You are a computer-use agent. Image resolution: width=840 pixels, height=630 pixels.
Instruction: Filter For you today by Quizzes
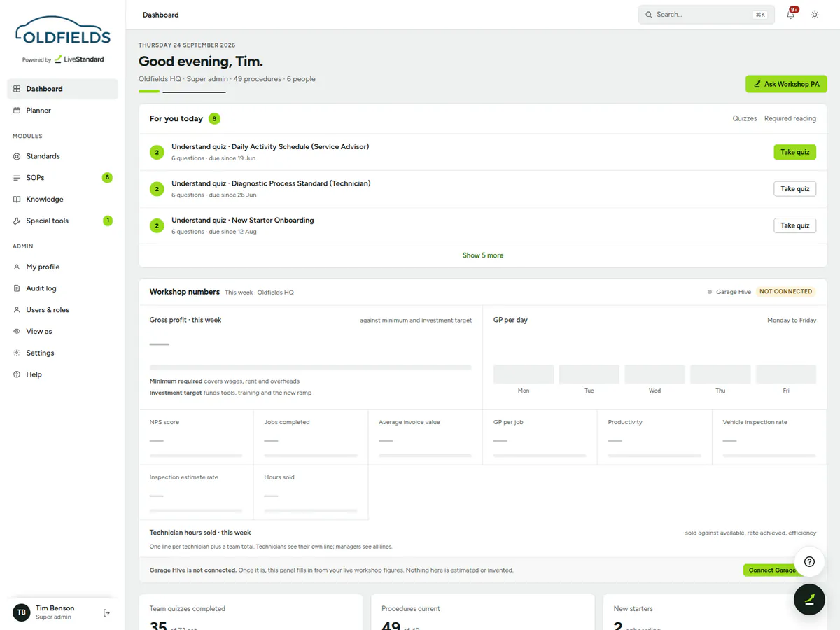coord(745,118)
